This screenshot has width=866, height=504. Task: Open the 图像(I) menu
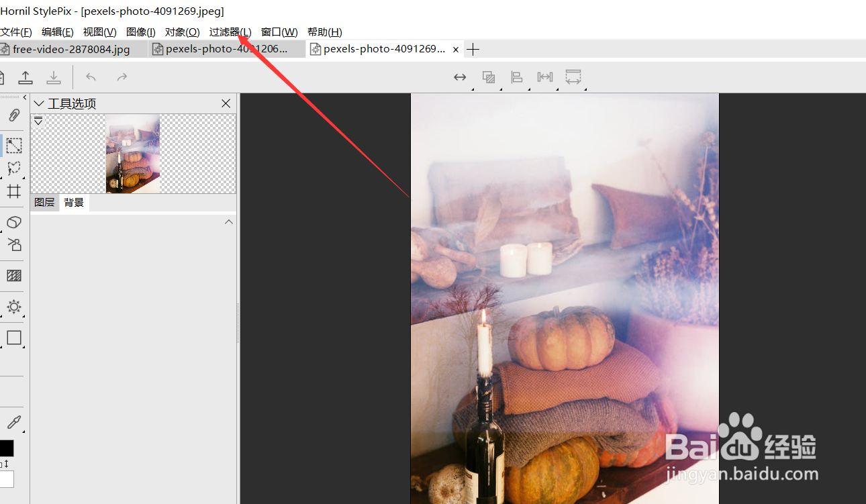click(x=140, y=32)
